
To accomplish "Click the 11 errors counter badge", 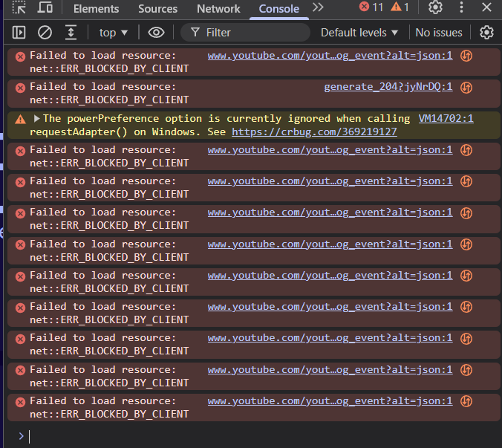I will coord(371,7).
